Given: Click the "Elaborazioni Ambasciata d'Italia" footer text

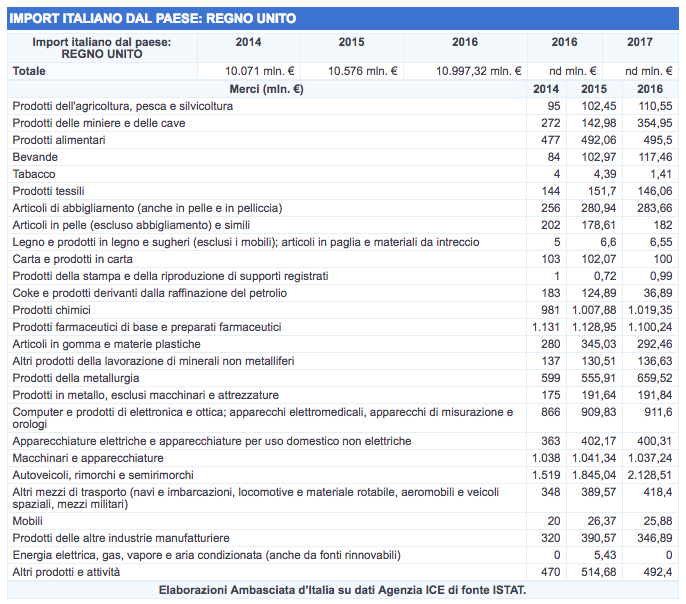Looking at the screenshot, I should [x=342, y=590].
